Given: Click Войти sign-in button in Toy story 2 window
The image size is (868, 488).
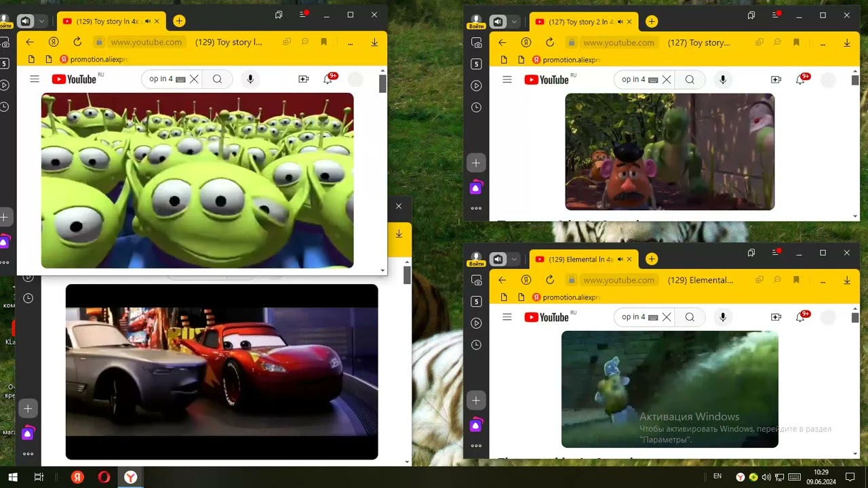Looking at the screenshot, I should click(476, 22).
